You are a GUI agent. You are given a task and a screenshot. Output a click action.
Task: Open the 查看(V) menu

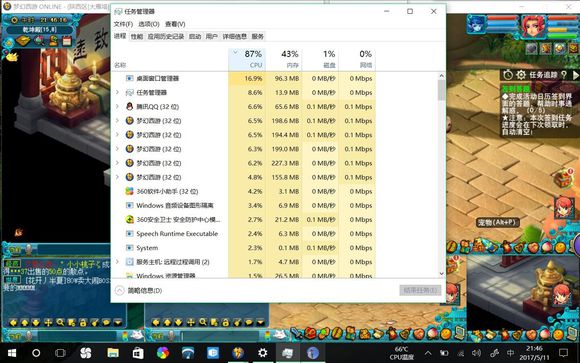point(175,24)
